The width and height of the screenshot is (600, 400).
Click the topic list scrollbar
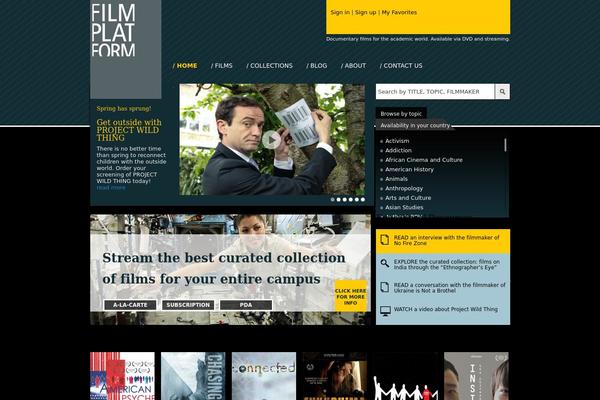[505, 145]
